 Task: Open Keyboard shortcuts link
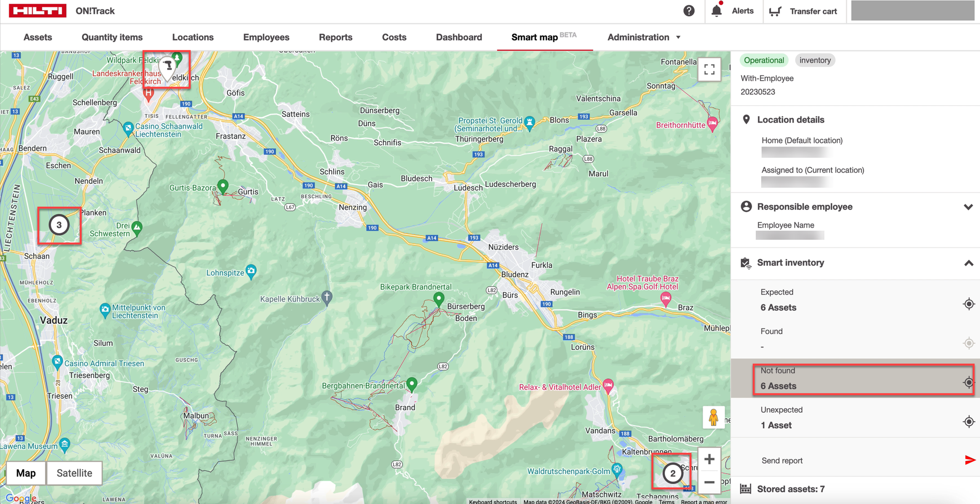(x=493, y=501)
